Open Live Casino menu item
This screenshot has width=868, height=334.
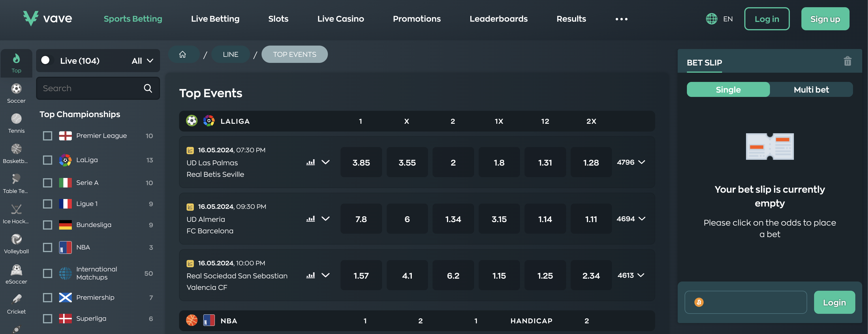coord(340,19)
